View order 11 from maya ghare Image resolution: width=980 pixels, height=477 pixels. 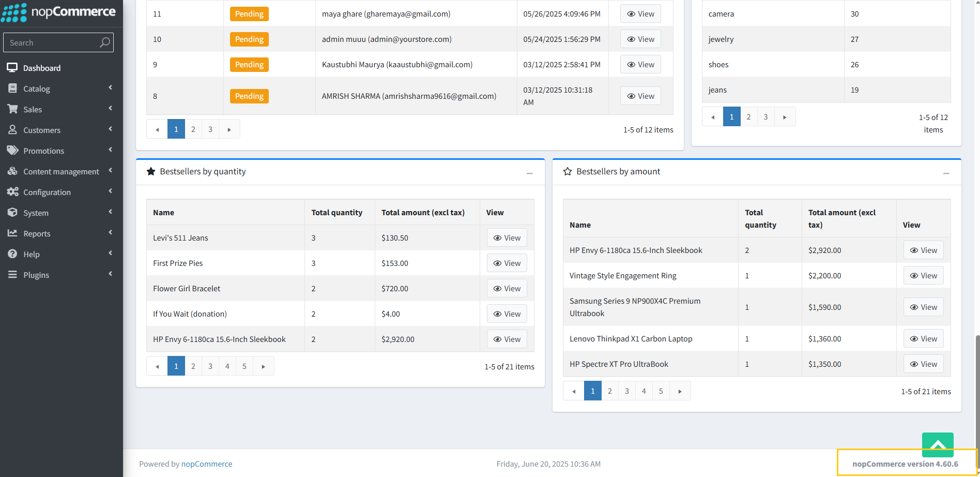(640, 14)
